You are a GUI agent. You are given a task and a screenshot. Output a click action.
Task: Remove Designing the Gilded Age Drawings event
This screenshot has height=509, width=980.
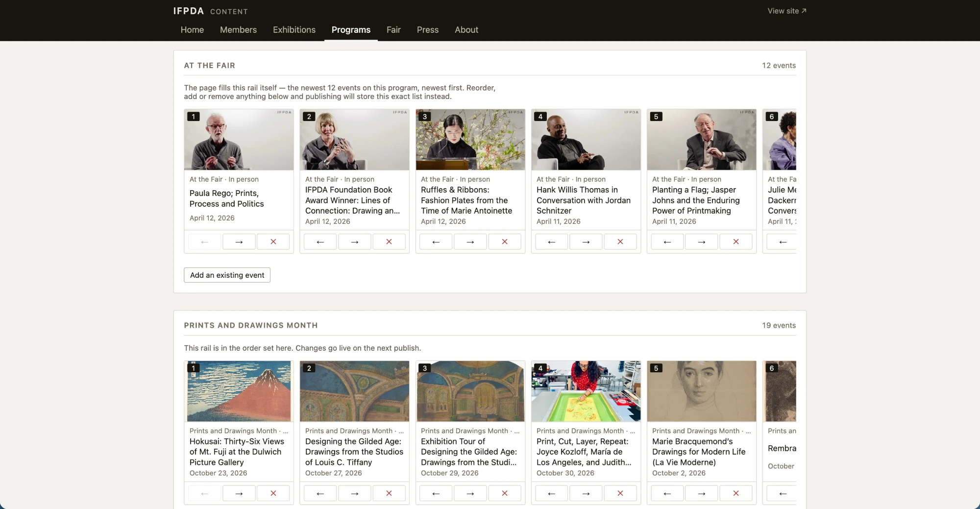389,493
